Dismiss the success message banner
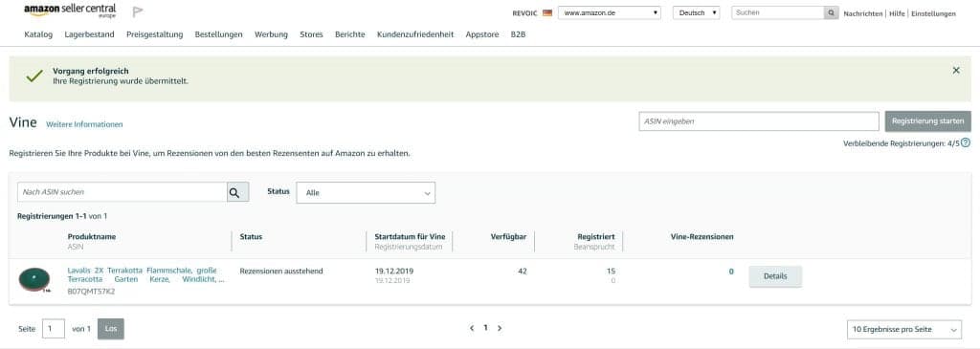Image resolution: width=980 pixels, height=349 pixels. (956, 71)
